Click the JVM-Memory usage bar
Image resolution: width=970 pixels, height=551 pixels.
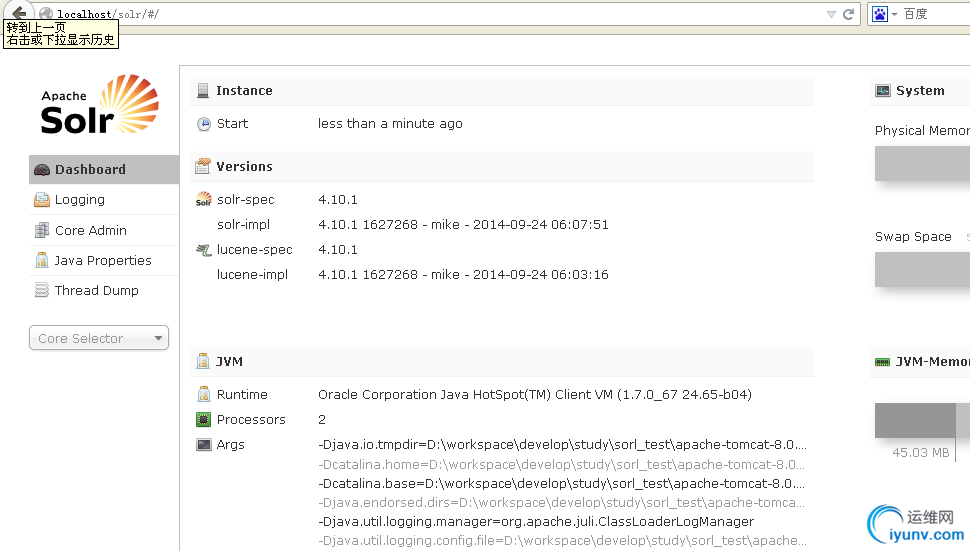(922, 420)
